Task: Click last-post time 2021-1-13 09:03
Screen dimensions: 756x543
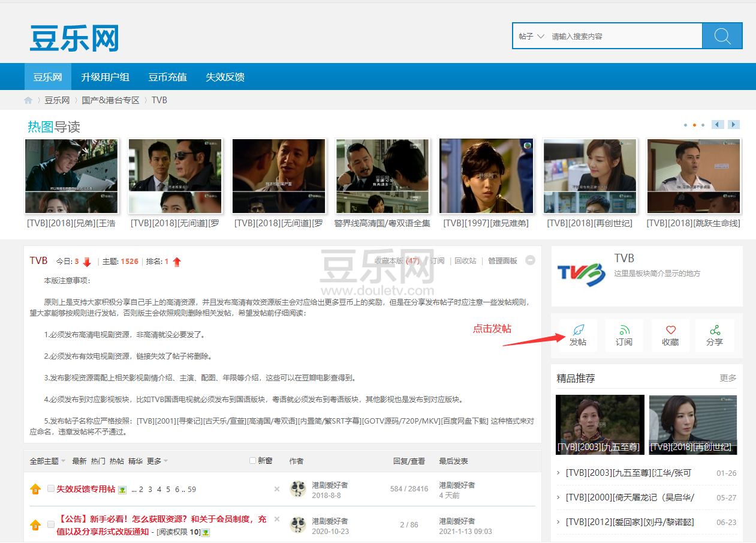Action: (465, 532)
